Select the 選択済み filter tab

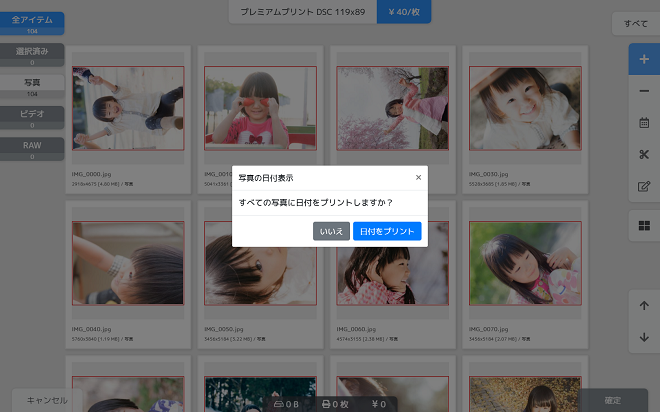pos(32,55)
